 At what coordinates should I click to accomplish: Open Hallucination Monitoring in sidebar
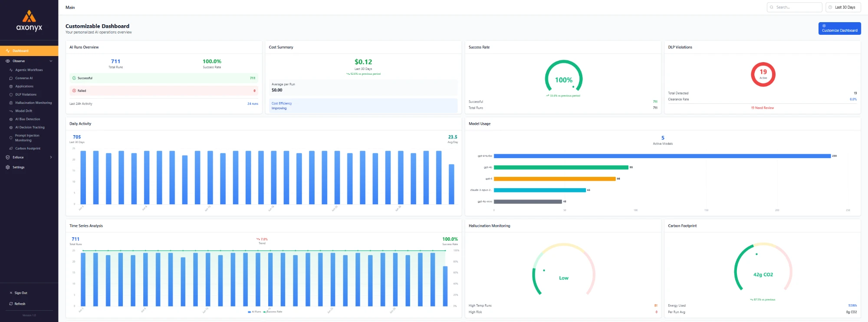coord(33,103)
